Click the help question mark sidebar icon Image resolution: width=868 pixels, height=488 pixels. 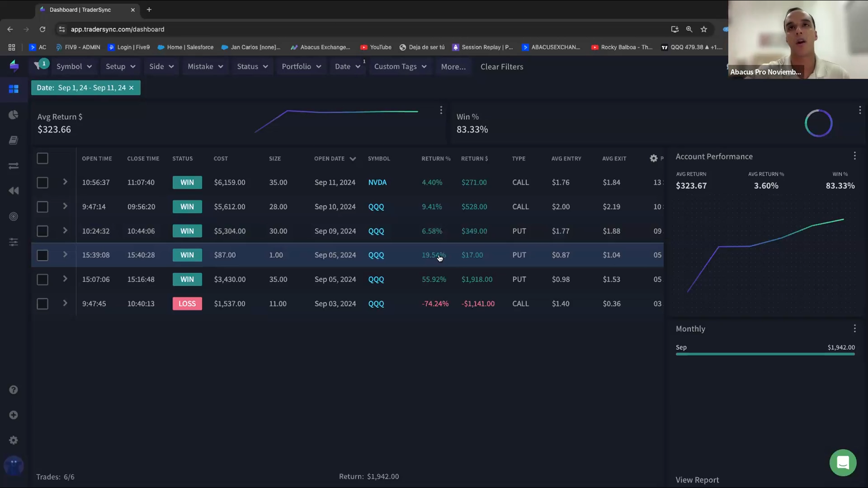14,389
